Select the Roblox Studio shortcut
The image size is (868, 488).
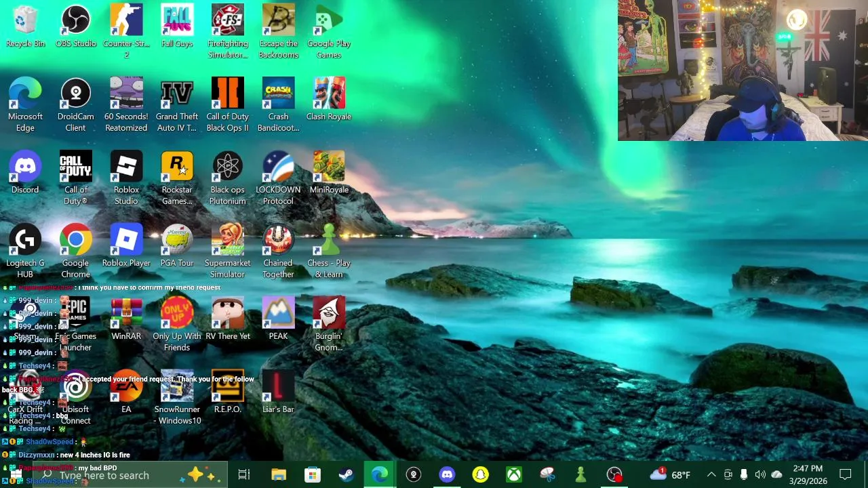126,178
